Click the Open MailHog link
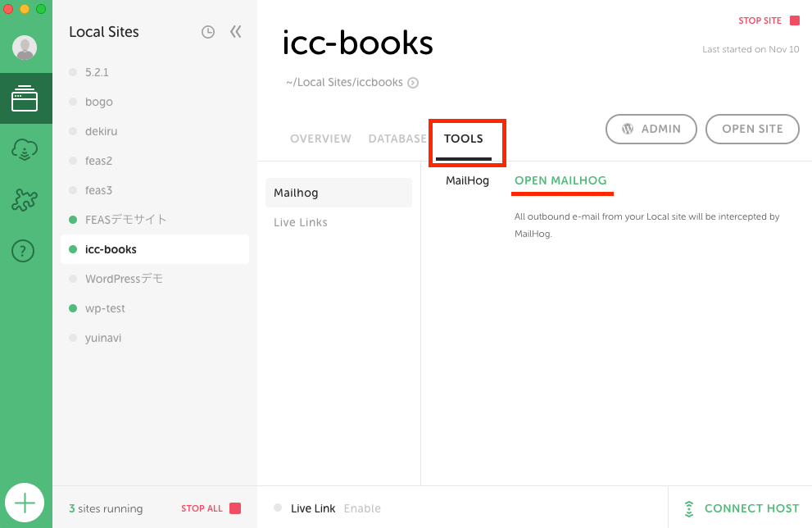 pos(560,181)
